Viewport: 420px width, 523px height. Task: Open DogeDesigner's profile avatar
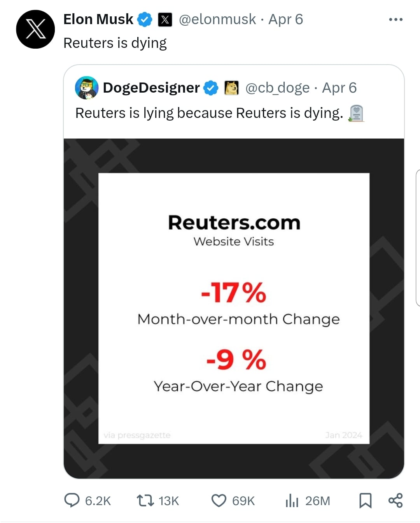tap(86, 88)
